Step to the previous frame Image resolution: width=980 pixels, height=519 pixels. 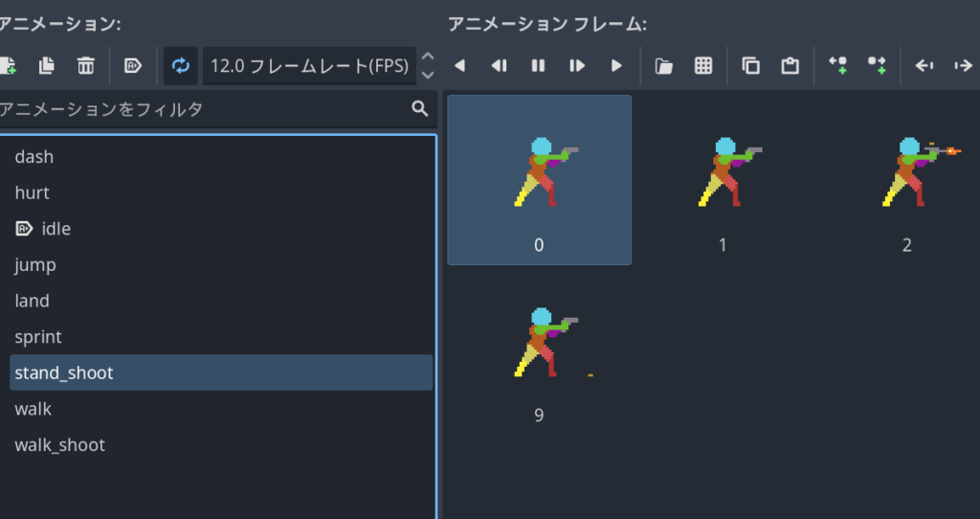pyautogui.click(x=499, y=66)
